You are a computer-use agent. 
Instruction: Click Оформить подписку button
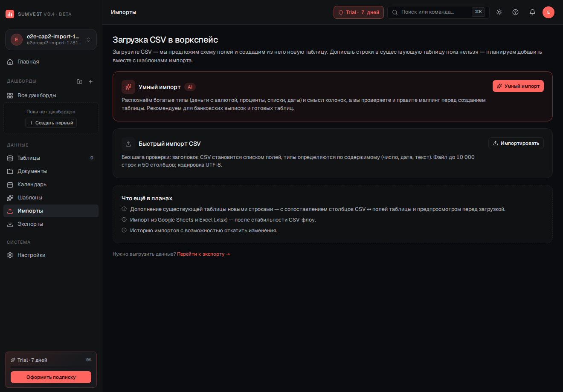coord(51,377)
